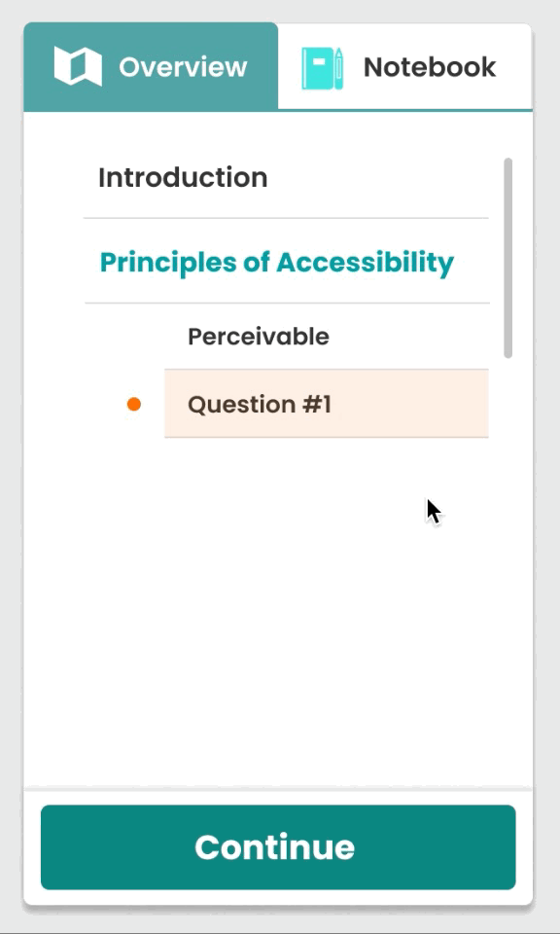This screenshot has width=560, height=934.
Task: Switch to the Overview tab
Action: coord(151,66)
